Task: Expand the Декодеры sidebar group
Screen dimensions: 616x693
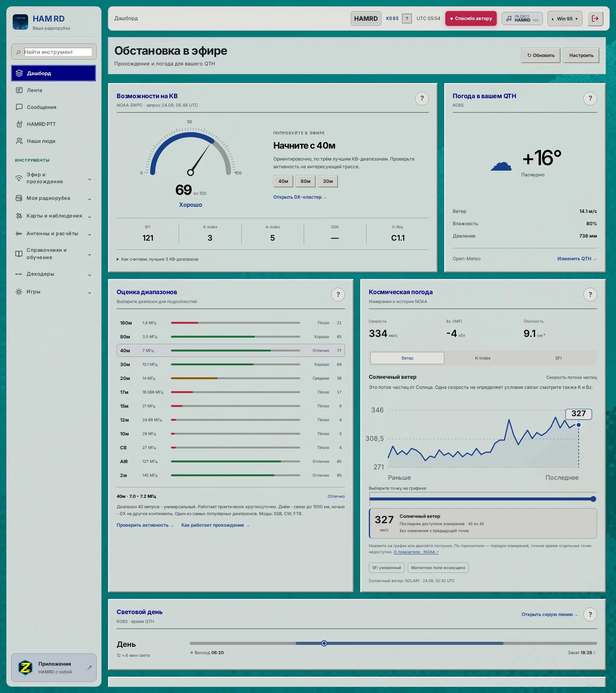Action: pyautogui.click(x=54, y=274)
